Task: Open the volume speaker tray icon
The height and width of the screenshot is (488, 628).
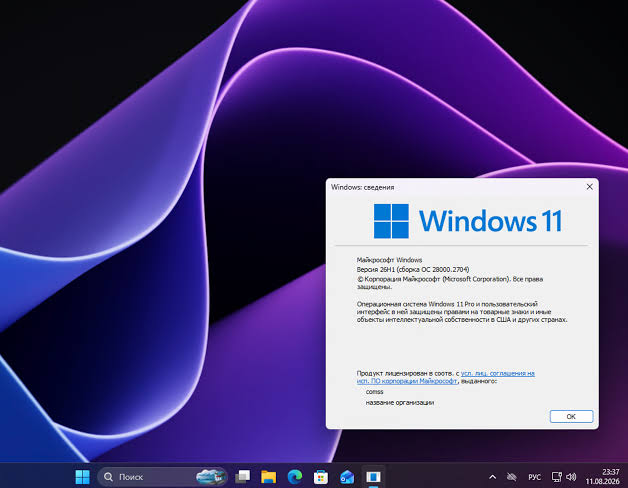Action: tap(571, 477)
